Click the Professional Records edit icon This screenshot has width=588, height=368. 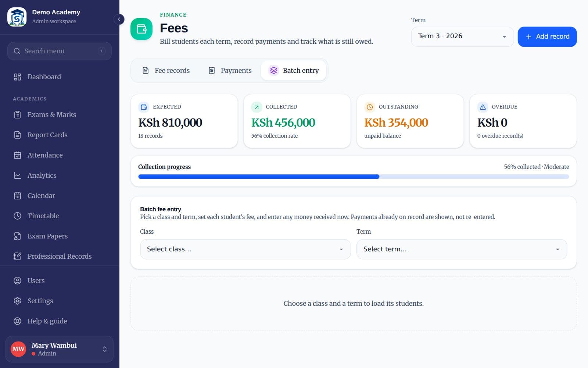(17, 256)
